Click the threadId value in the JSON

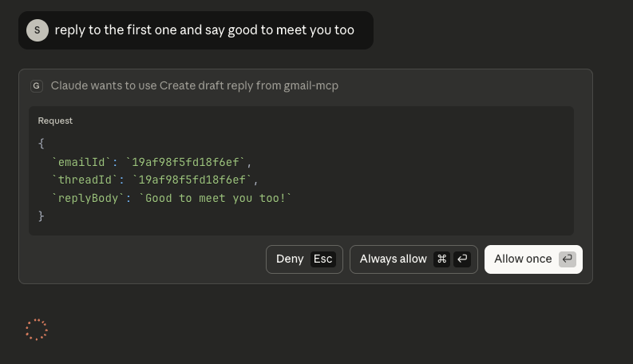(192, 180)
